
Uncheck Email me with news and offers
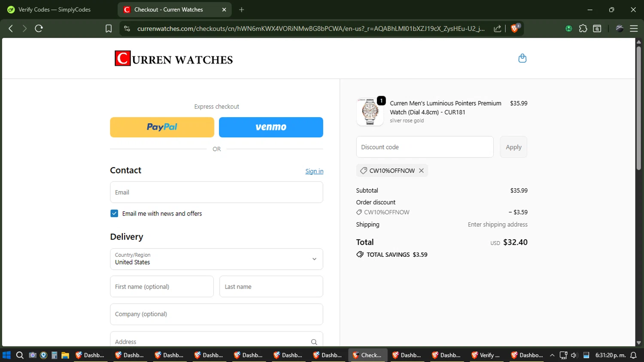(114, 213)
